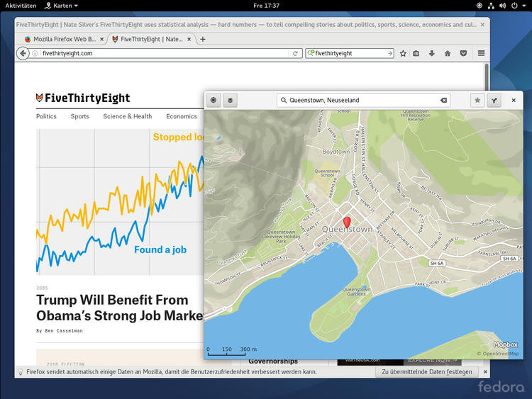This screenshot has width=532, height=399.
Task: Click the SH 6A road shield near Dublin St
Action: click(x=437, y=263)
